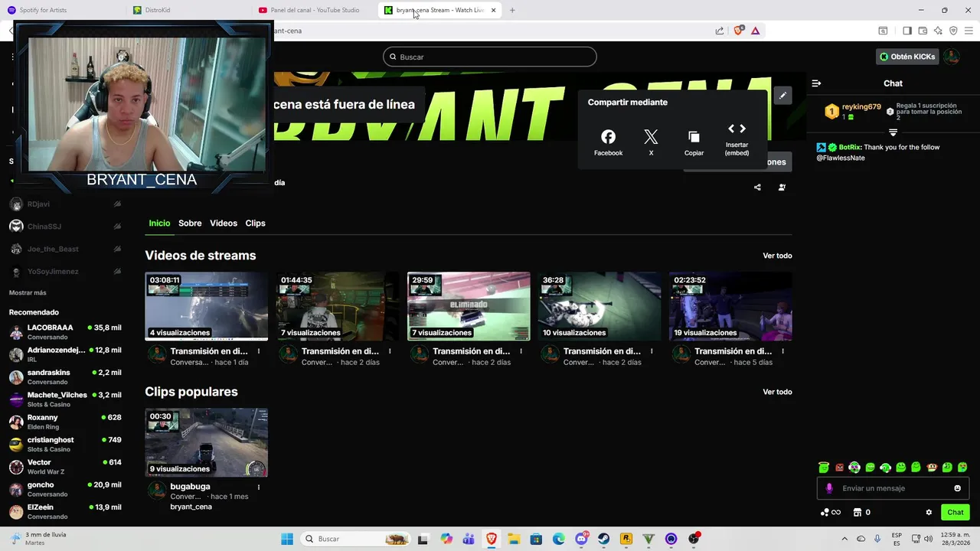Play the 02:23:52 stream video thumbnail

tap(730, 306)
